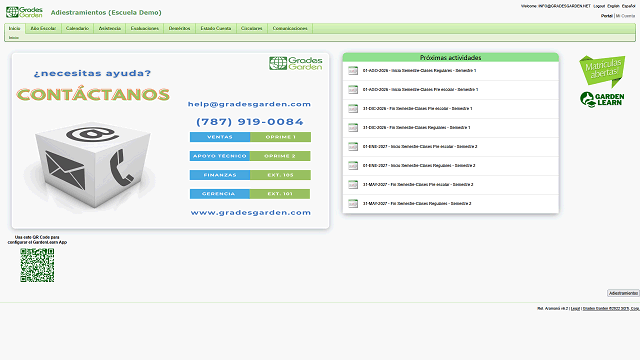Click the help@gradesgarden.com email in banner

click(x=249, y=104)
